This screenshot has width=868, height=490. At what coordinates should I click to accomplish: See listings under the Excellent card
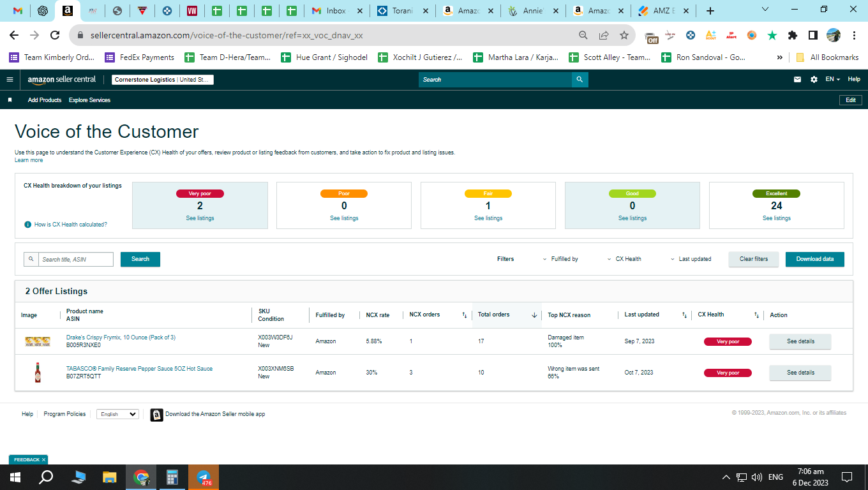coord(777,218)
